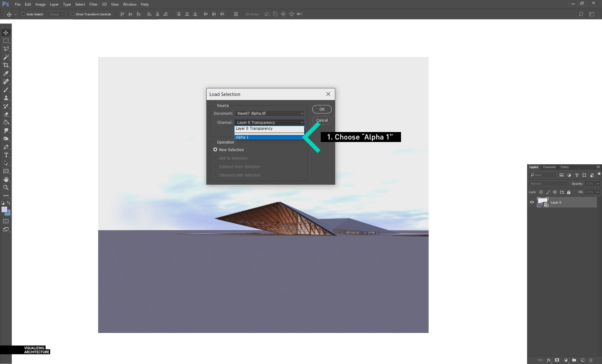The width and height of the screenshot is (602, 364).
Task: Enable the Auto-Select checkbox
Action: (x=23, y=14)
